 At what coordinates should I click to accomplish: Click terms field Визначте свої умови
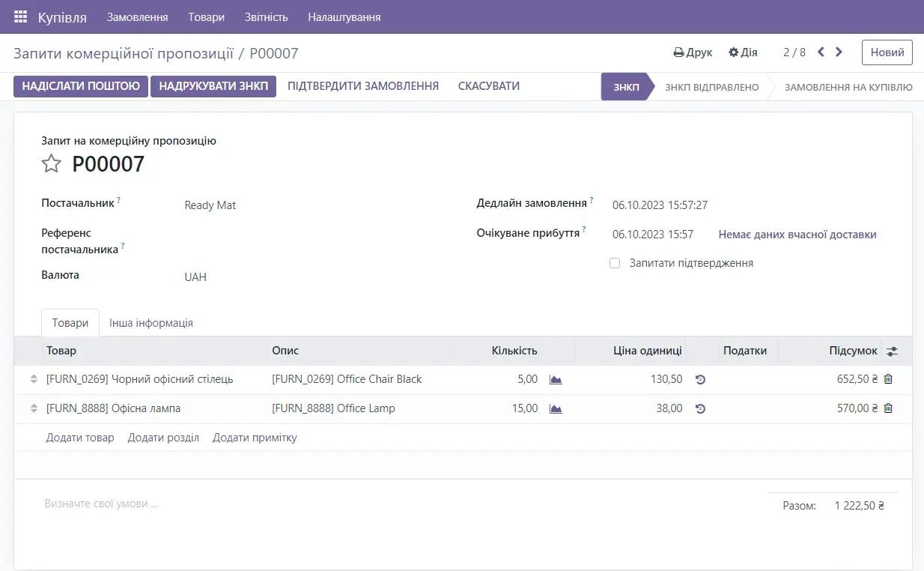point(101,504)
